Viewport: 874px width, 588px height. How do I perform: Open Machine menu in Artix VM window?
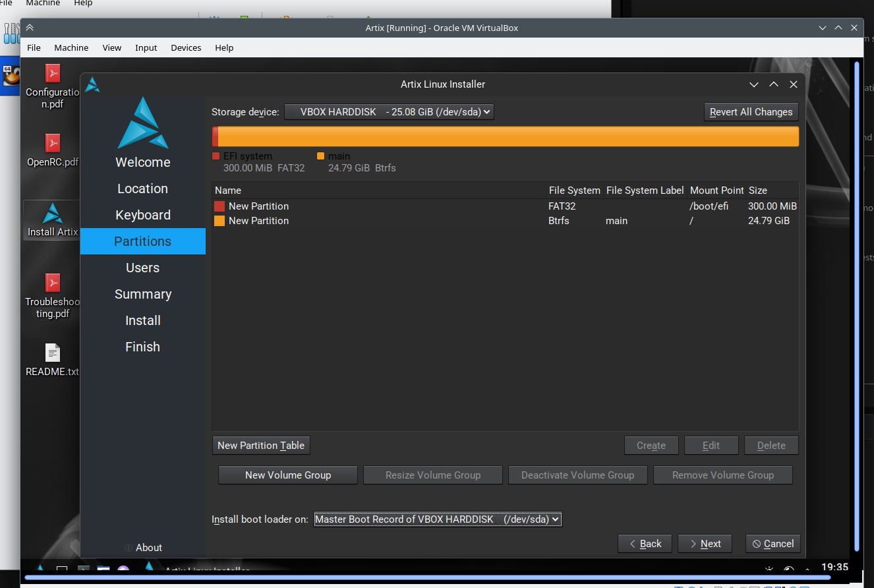[x=71, y=47]
